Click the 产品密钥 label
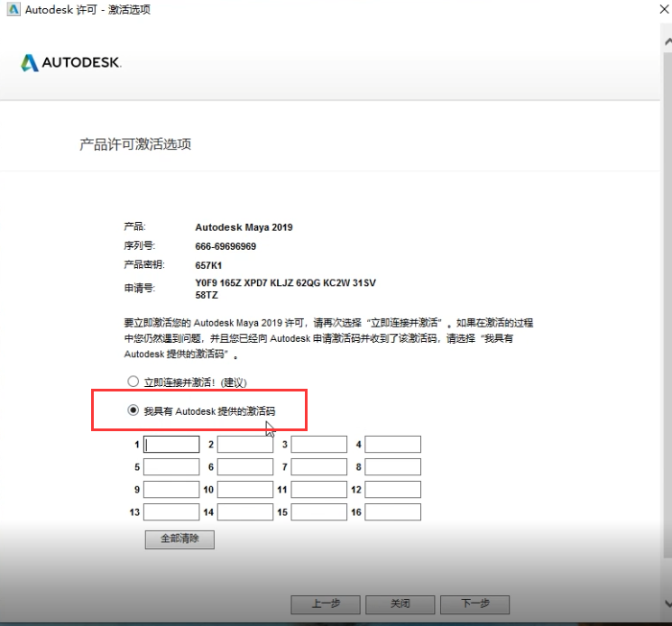This screenshot has width=672, height=626. 144,264
